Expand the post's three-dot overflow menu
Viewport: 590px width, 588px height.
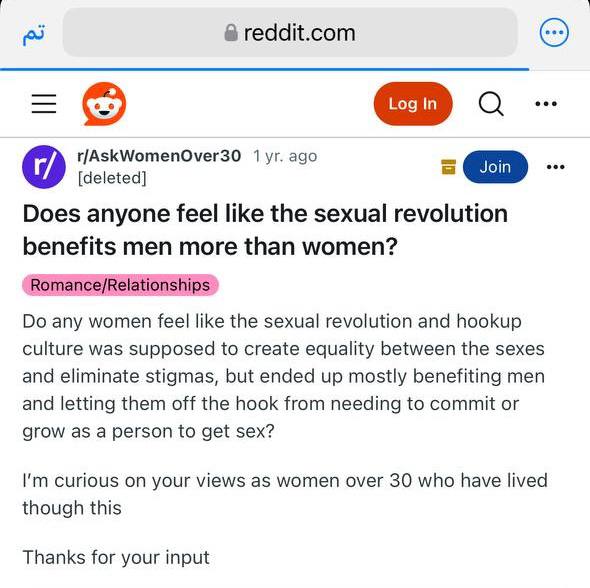pos(555,167)
